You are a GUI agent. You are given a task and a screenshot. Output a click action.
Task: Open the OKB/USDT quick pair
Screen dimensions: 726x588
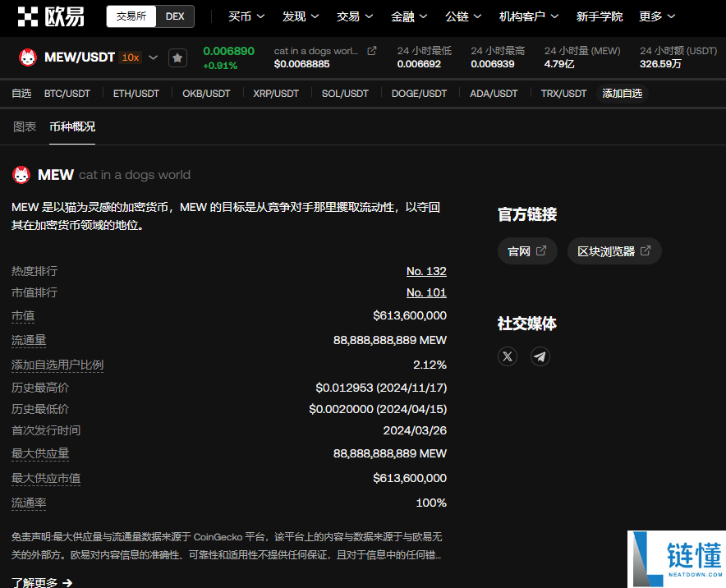click(x=206, y=94)
